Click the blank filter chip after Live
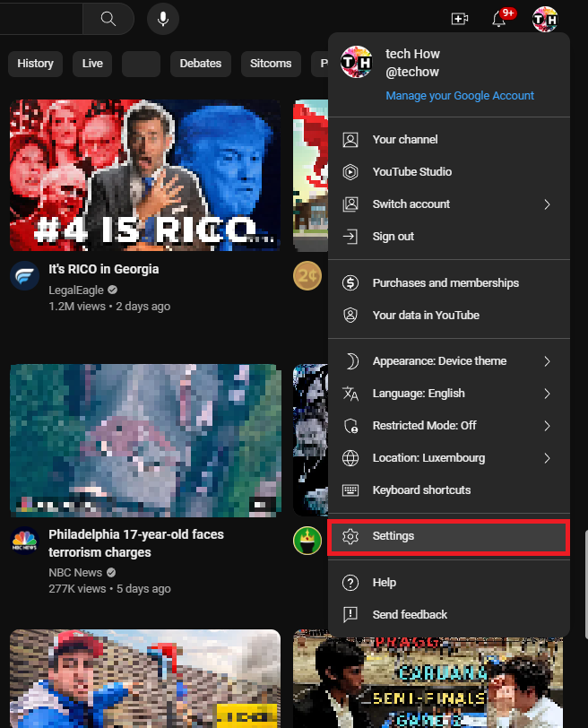This screenshot has height=728, width=588. coord(141,64)
